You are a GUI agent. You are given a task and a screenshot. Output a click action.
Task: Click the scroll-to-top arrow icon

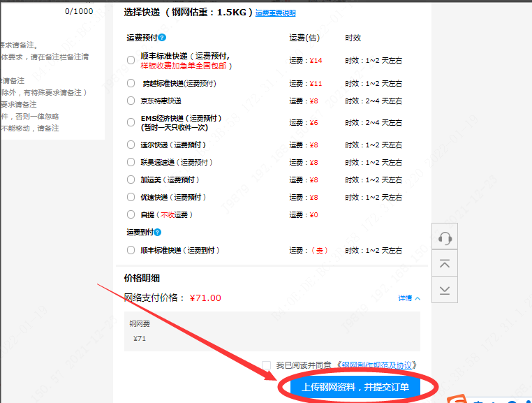pos(445,264)
